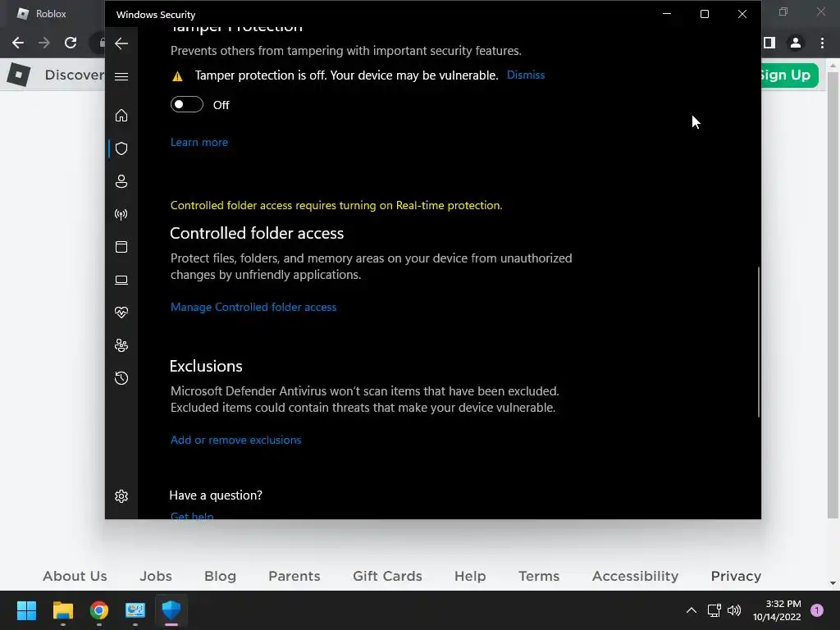Open the Windows Start menu
The height and width of the screenshot is (630, 840).
click(27, 610)
